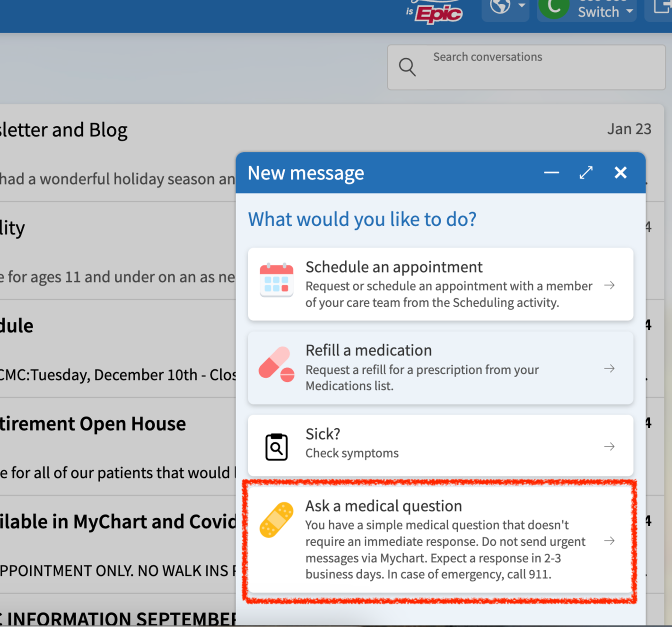Select Ask a medical question option
The width and height of the screenshot is (672, 627).
click(440, 540)
